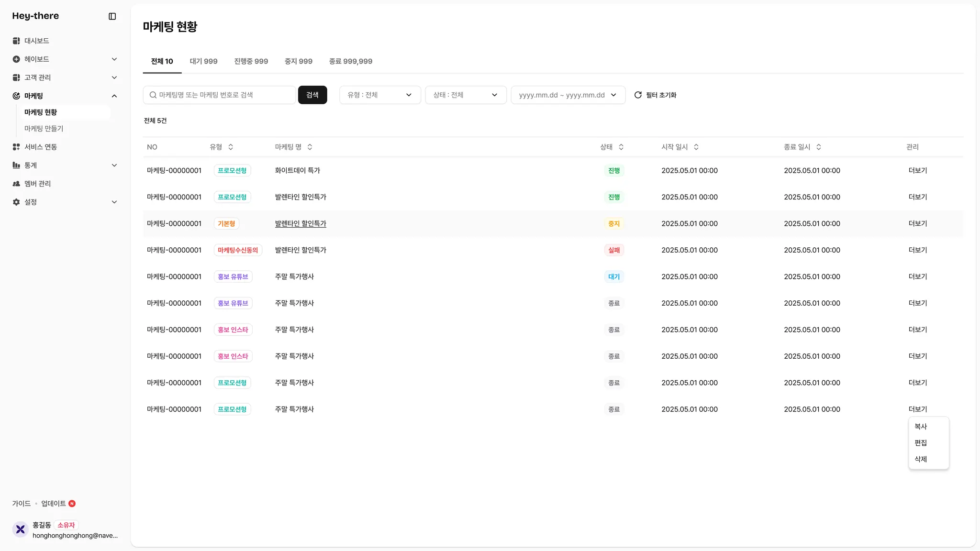
Task: Sort by start date (시작 일시) arrows
Action: 696,147
